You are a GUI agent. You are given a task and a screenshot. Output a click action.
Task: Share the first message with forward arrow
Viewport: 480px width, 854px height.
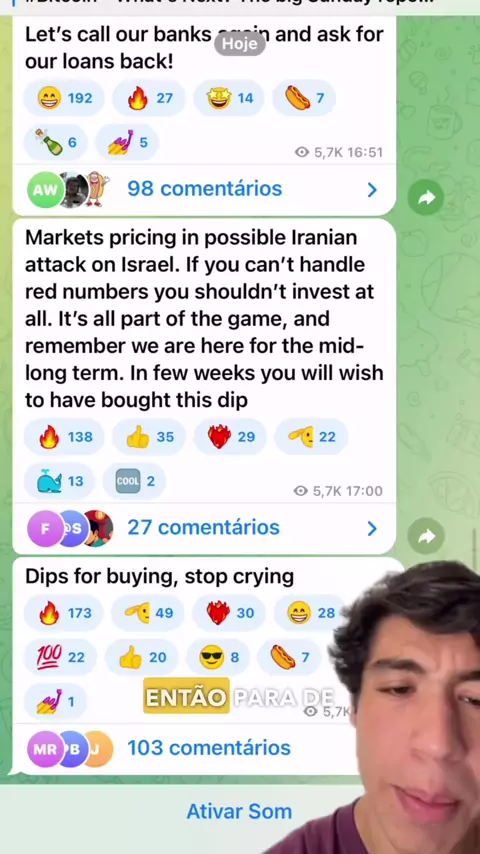tap(426, 197)
